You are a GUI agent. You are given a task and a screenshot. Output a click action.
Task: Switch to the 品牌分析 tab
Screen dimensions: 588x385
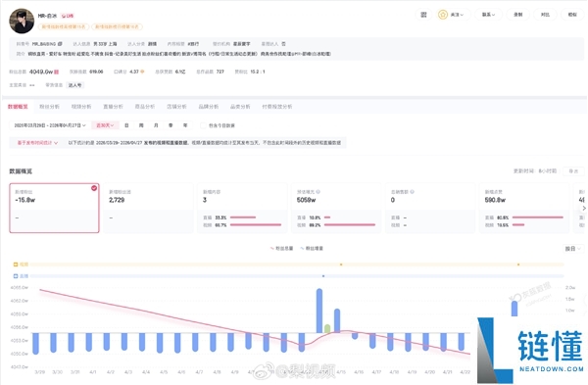[x=209, y=107]
